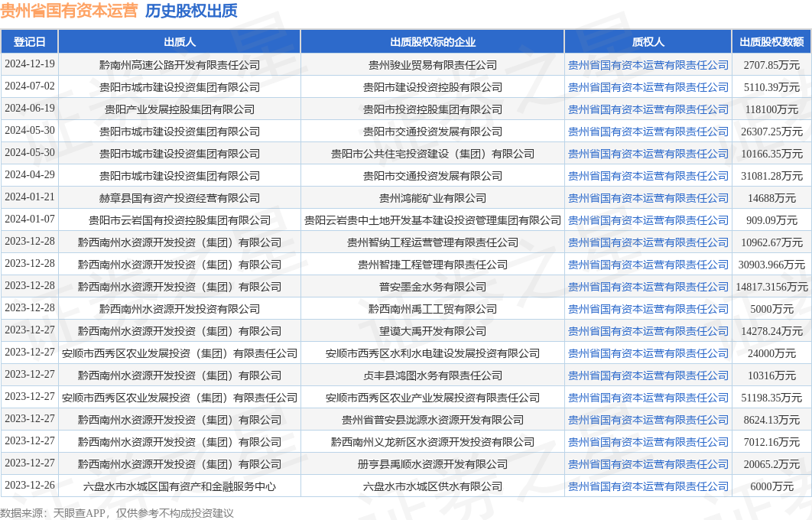This screenshot has width=812, height=520.
Task: Click 贵阳市投资控股集团有限公司
Action: pyautogui.click(x=433, y=110)
